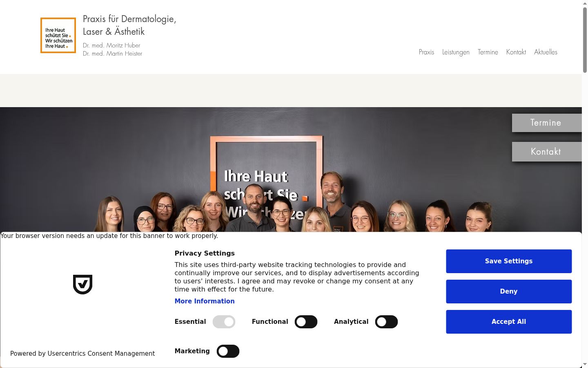This screenshot has height=368, width=588.
Task: Open the Aktuelles menu item
Action: click(x=546, y=52)
